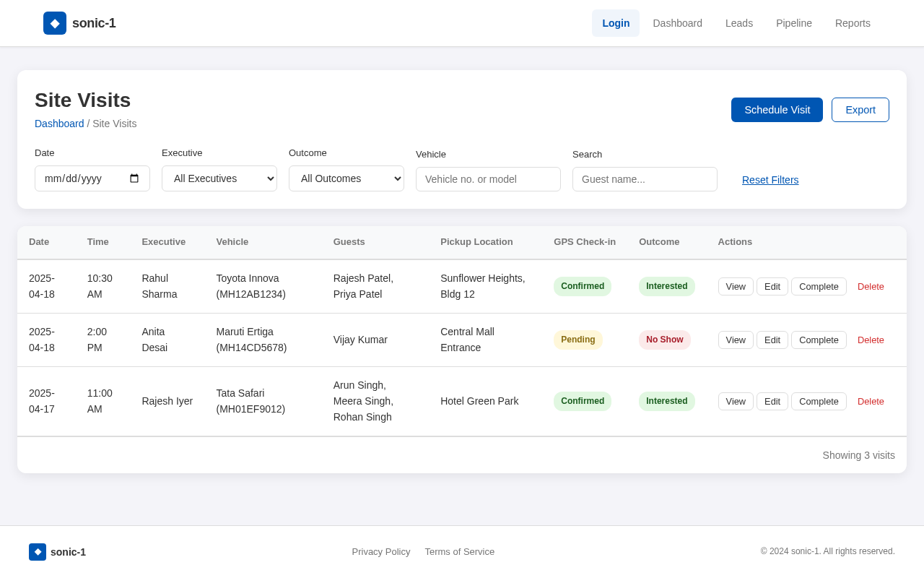This screenshot has height=578, width=924.
Task: Click Confirmed badge in Rahul Sharma row
Action: (583, 286)
